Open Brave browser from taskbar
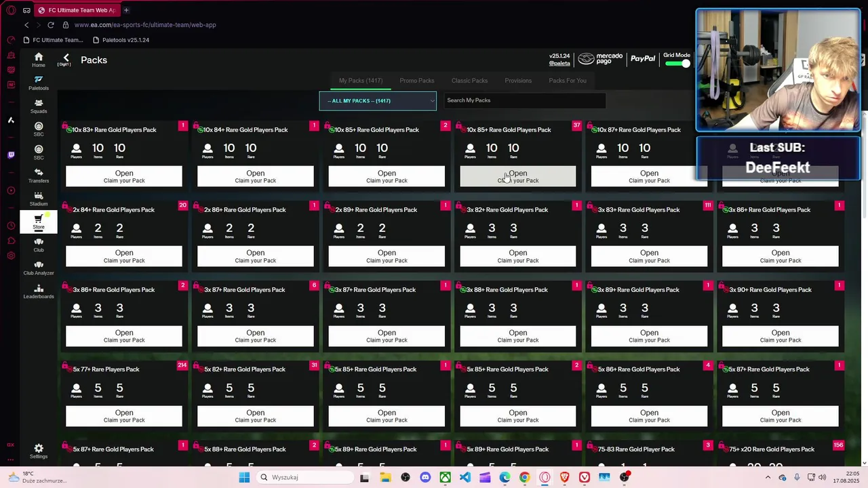This screenshot has height=488, width=868. (564, 477)
